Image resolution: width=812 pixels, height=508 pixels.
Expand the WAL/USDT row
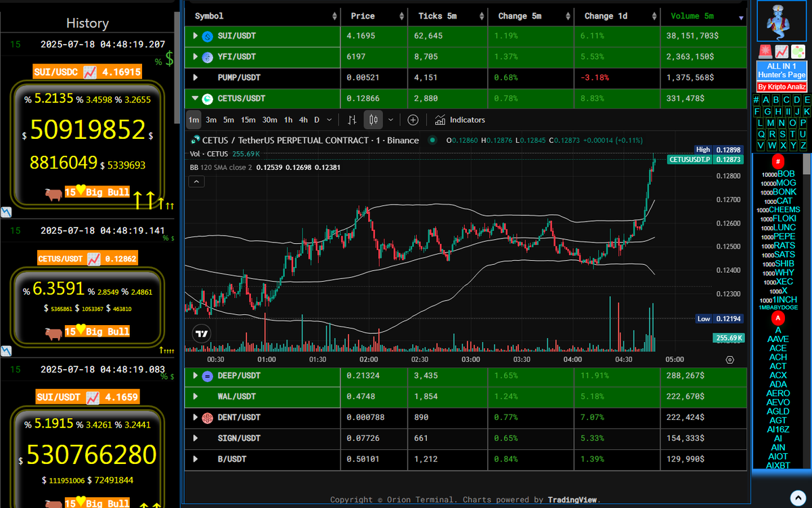[196, 397]
